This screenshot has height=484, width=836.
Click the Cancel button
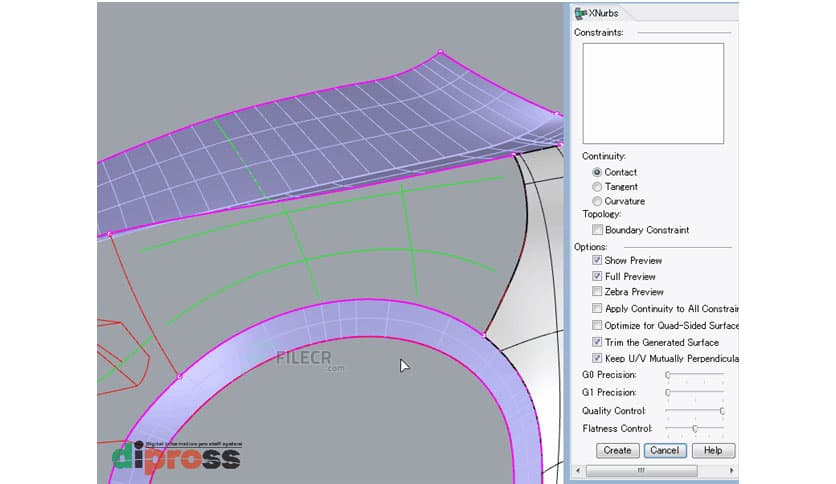point(665,450)
